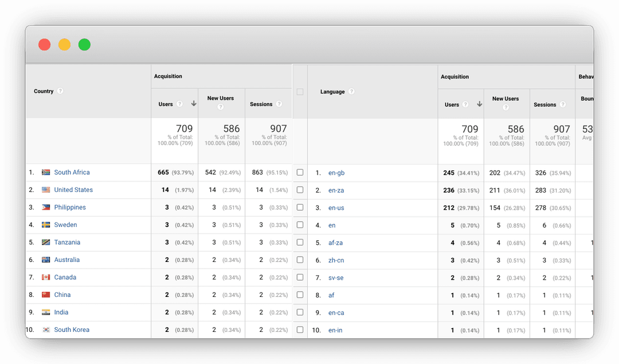Open the India country link
This screenshot has width=619, height=364.
pos(61,312)
